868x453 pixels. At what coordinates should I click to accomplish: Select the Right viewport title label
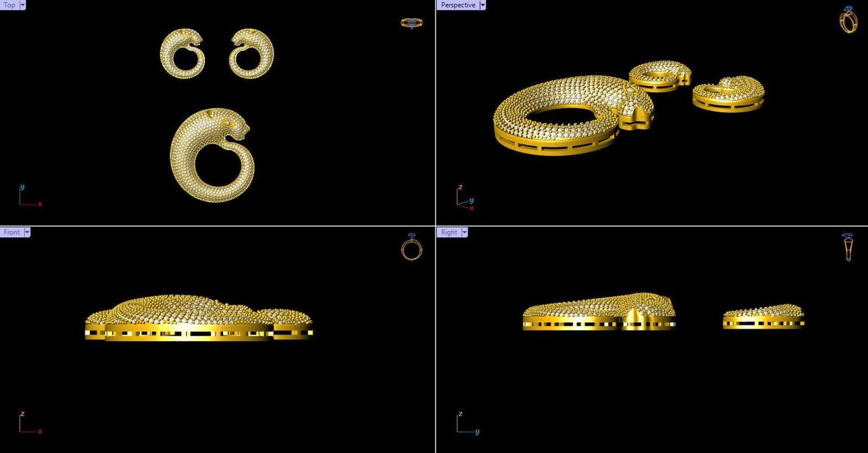point(449,232)
